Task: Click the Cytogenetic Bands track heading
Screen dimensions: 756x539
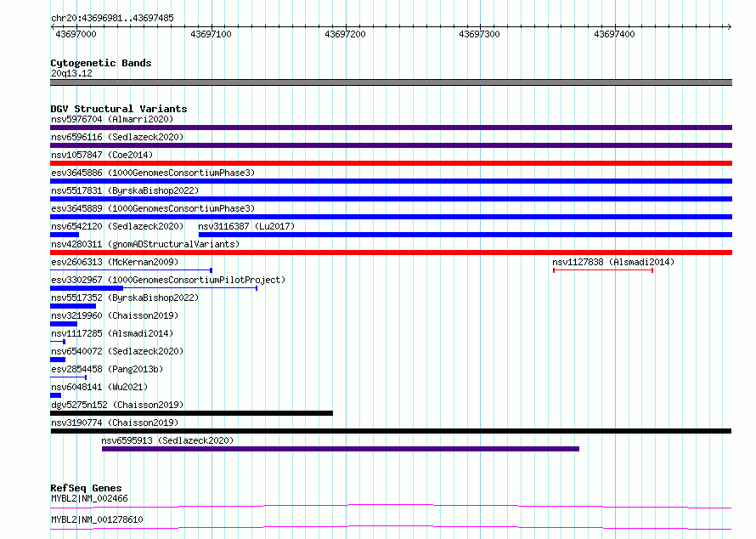Action: click(x=101, y=63)
